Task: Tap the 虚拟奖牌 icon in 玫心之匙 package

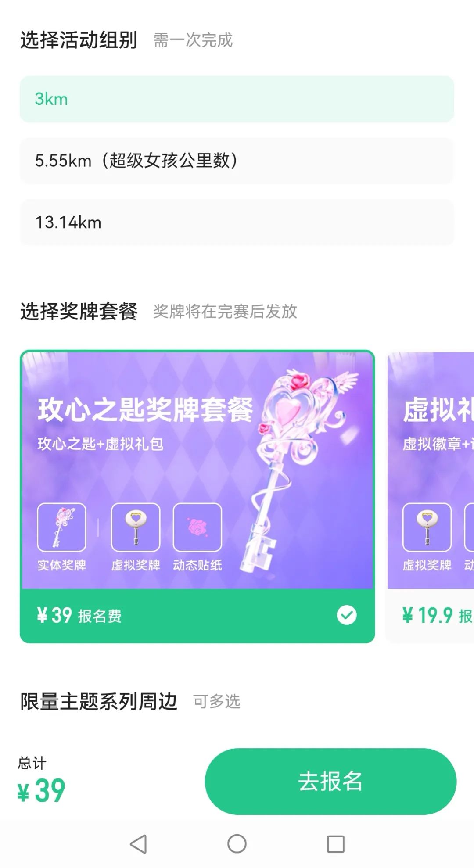Action: pyautogui.click(x=136, y=527)
